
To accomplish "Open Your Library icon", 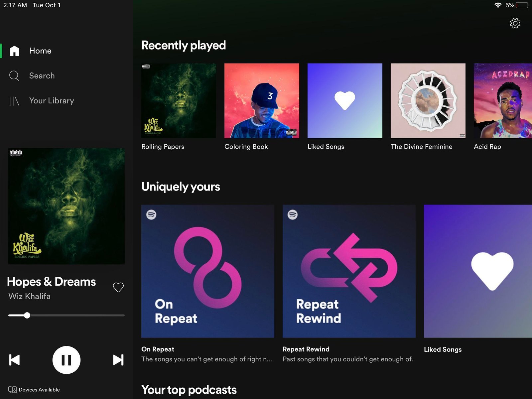I will point(14,101).
